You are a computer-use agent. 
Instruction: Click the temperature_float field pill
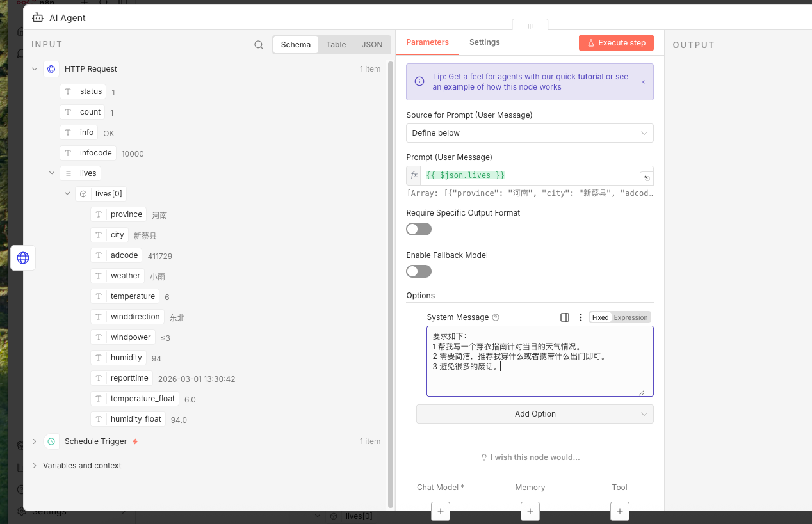point(134,399)
